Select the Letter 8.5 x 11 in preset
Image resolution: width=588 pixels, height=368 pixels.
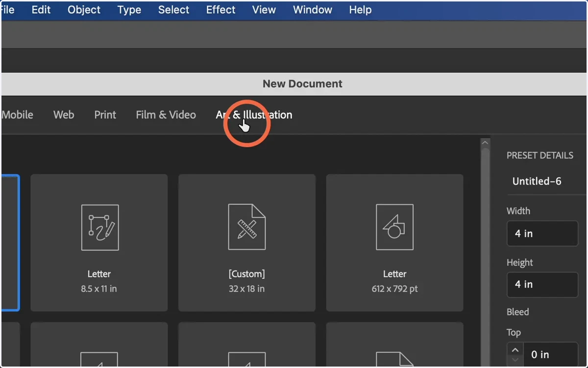99,243
